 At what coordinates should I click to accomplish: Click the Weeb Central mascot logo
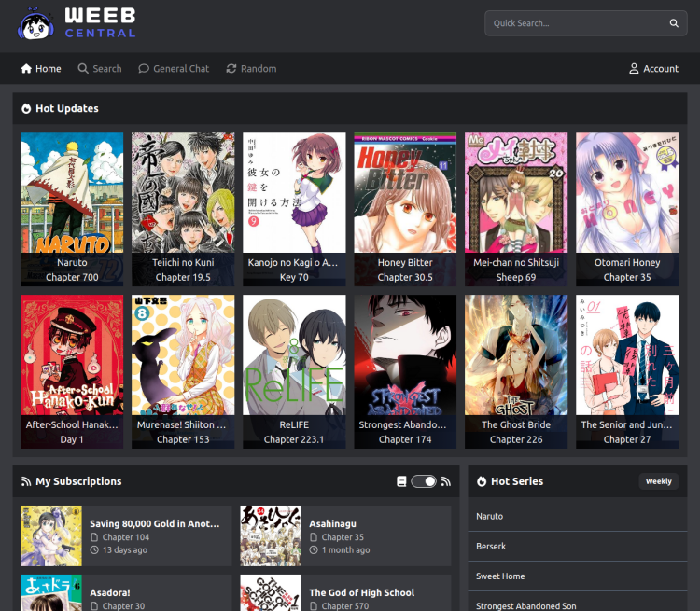[x=35, y=23]
